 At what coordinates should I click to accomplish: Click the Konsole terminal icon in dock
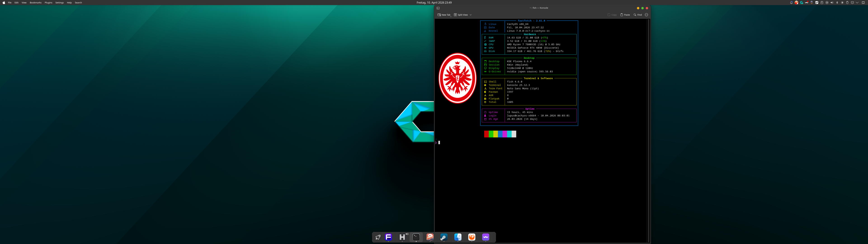coord(416,237)
